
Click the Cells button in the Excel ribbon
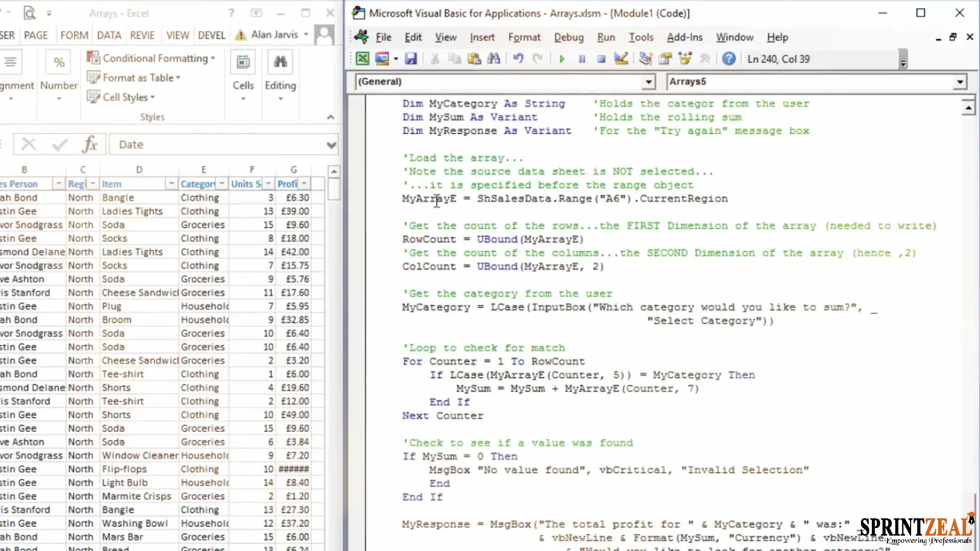(x=243, y=76)
